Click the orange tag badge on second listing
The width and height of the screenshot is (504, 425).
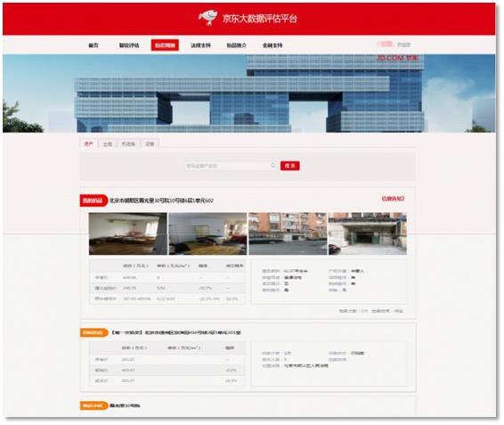[93, 332]
